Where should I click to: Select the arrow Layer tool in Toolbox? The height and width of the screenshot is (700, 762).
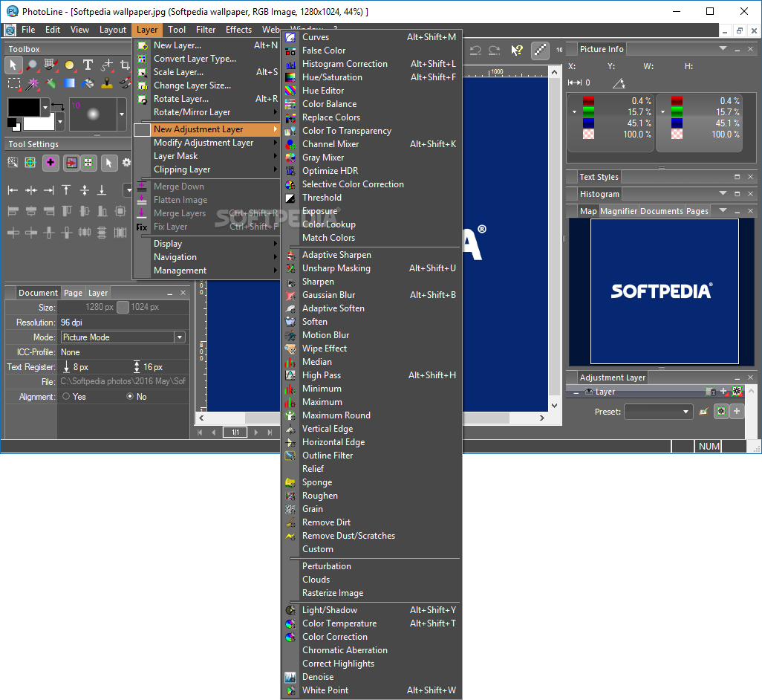point(13,65)
